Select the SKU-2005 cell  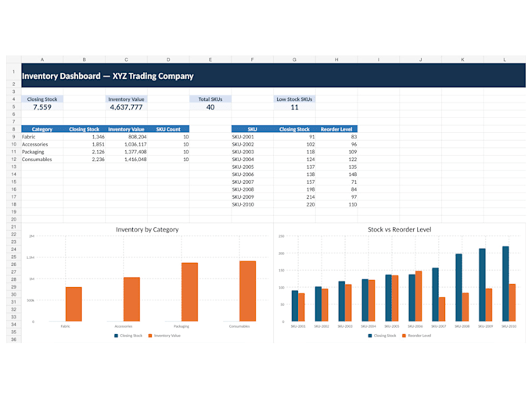coord(253,167)
